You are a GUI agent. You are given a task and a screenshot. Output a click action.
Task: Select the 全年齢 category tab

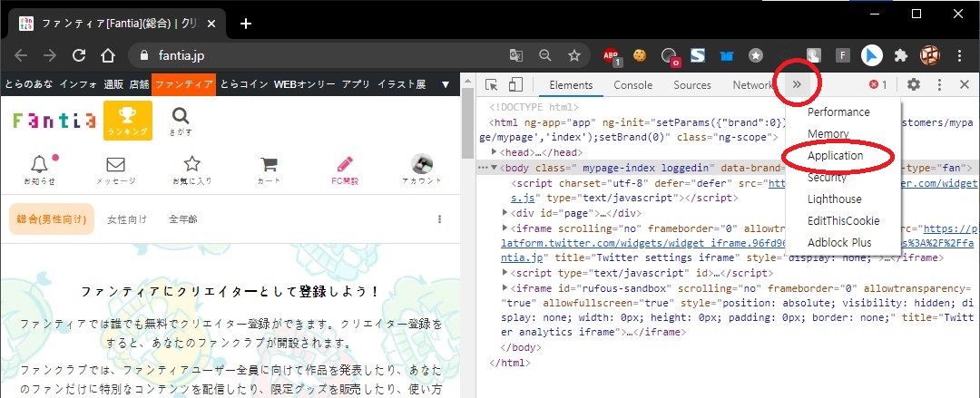point(183,219)
